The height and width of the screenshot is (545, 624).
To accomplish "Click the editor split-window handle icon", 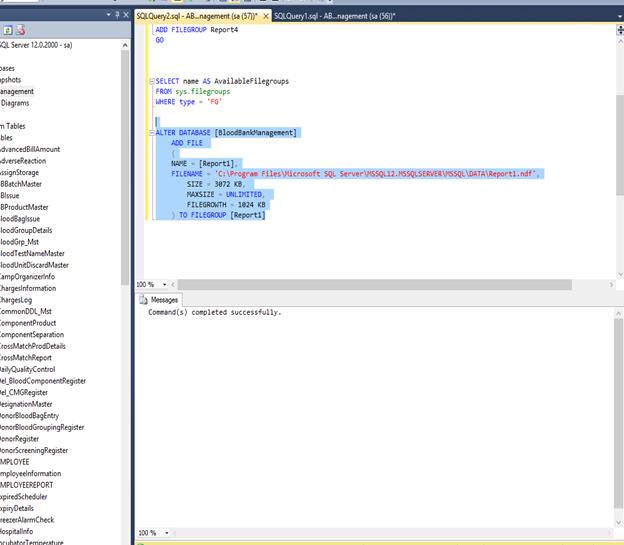I will [x=618, y=31].
